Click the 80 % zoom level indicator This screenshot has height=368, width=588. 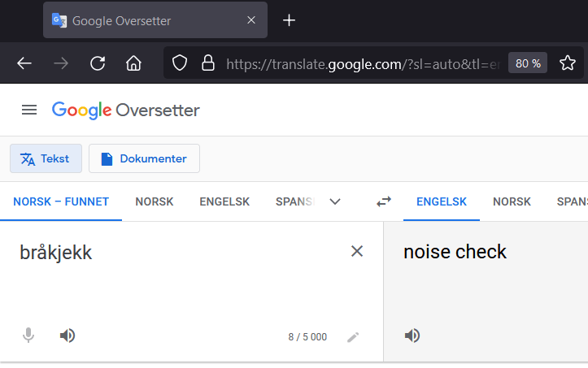click(x=528, y=63)
